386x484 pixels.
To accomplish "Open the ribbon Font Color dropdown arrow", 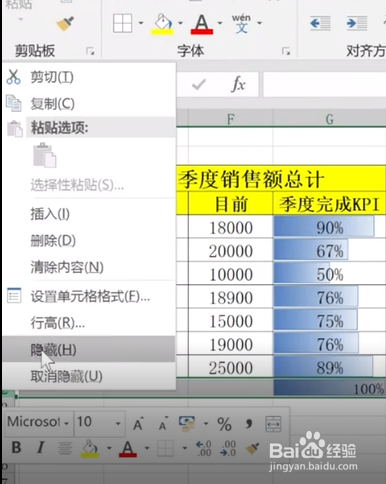I will point(220,23).
